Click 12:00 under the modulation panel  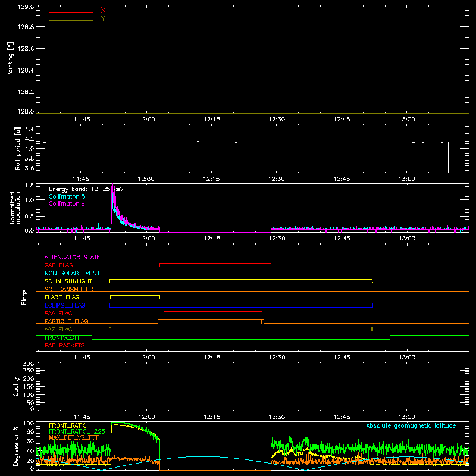[146, 239]
